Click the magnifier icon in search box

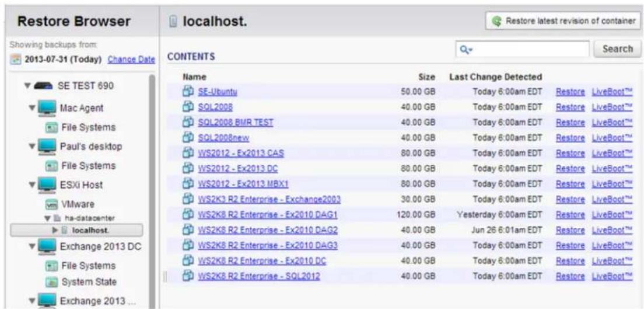pos(464,49)
